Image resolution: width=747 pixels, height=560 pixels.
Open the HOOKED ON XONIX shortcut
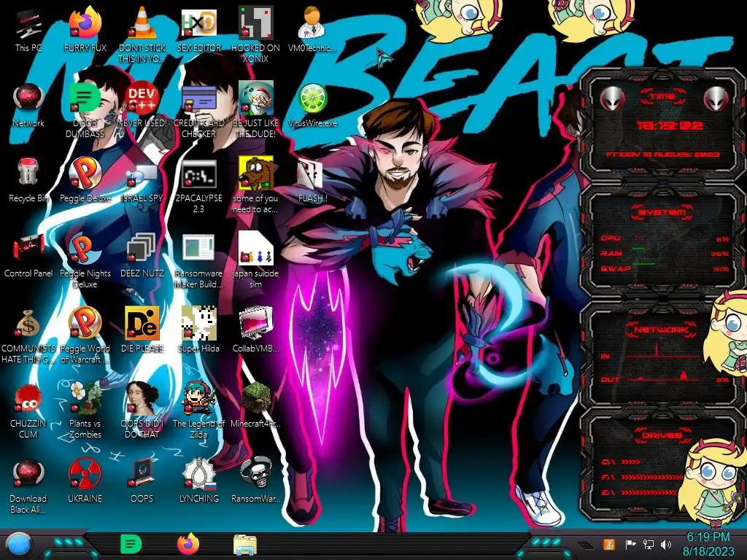[x=256, y=34]
